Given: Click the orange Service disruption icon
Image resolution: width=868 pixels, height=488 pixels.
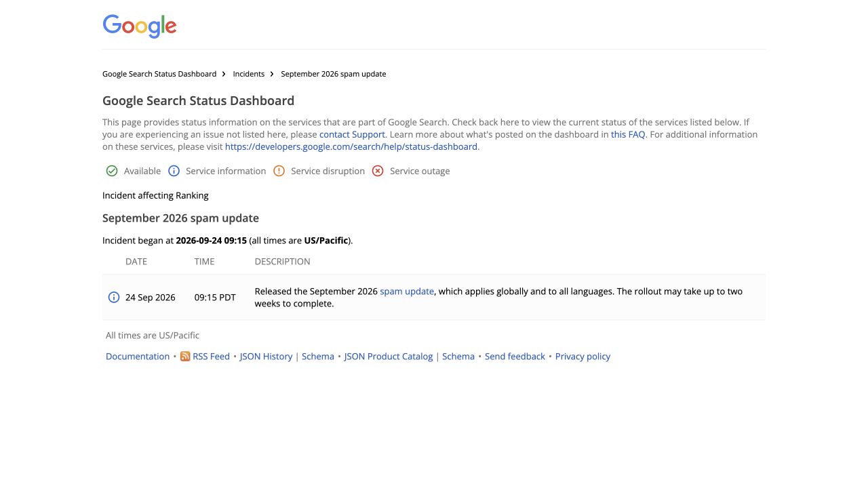Looking at the screenshot, I should click(x=279, y=171).
